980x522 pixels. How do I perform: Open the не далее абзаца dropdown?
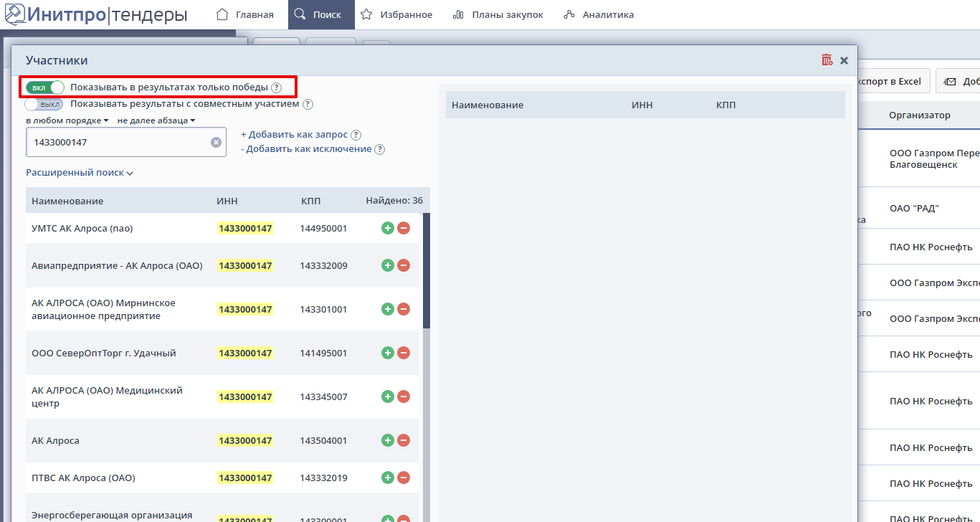tap(156, 120)
